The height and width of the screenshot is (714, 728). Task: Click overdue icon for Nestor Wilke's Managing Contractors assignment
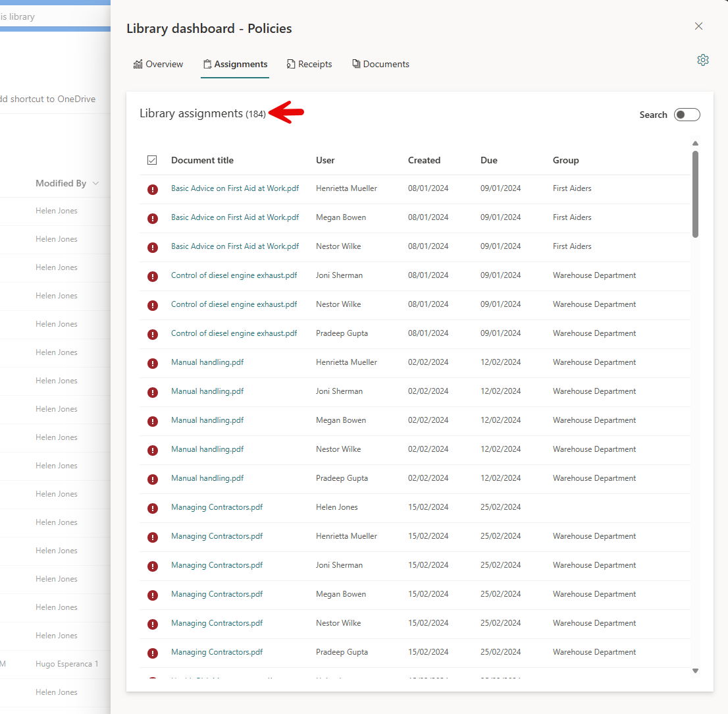152,624
